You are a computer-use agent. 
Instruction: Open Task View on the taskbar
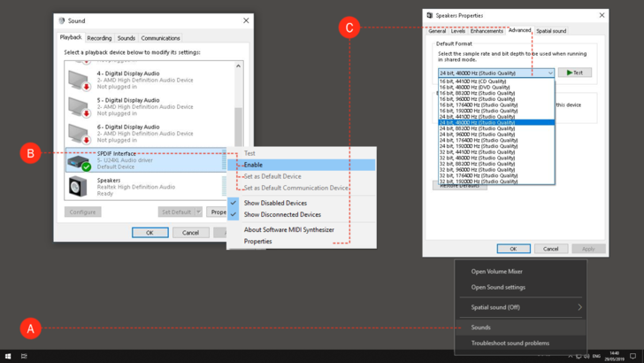(24, 356)
